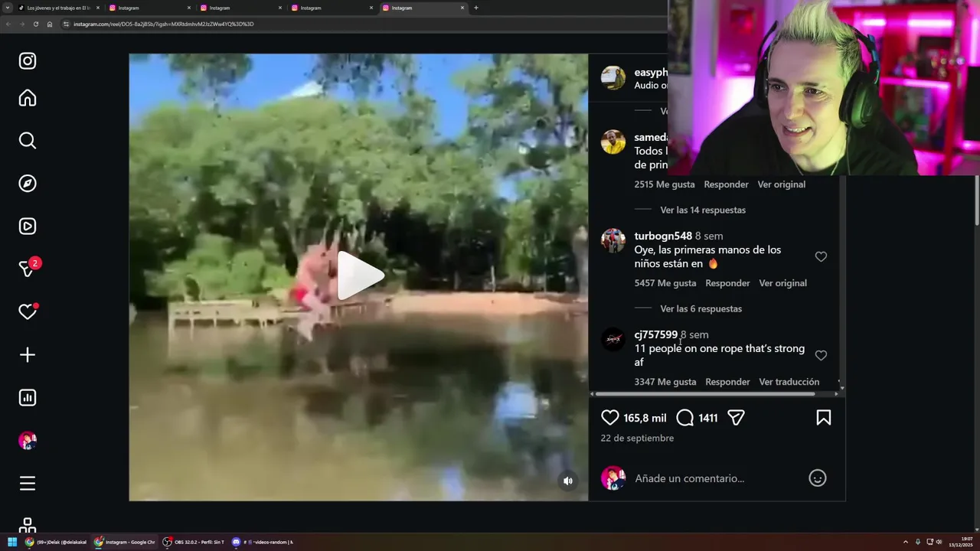Expand Ver las 14 respuestas
Viewport: 980px width, 551px height.
[x=703, y=210]
